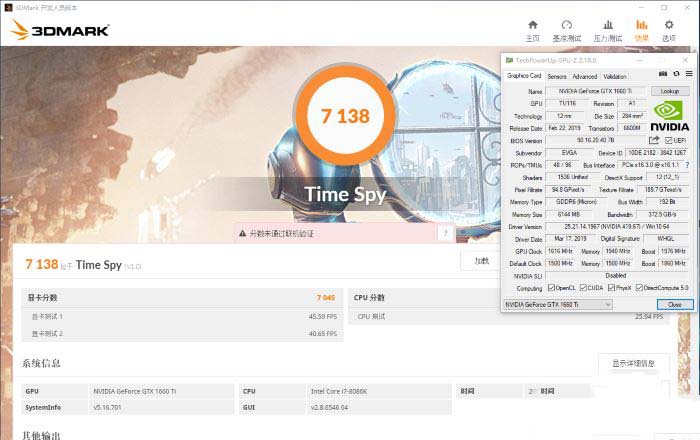Click the warning triangle icon on the validation banner
The image size is (700, 440).
[x=242, y=233]
